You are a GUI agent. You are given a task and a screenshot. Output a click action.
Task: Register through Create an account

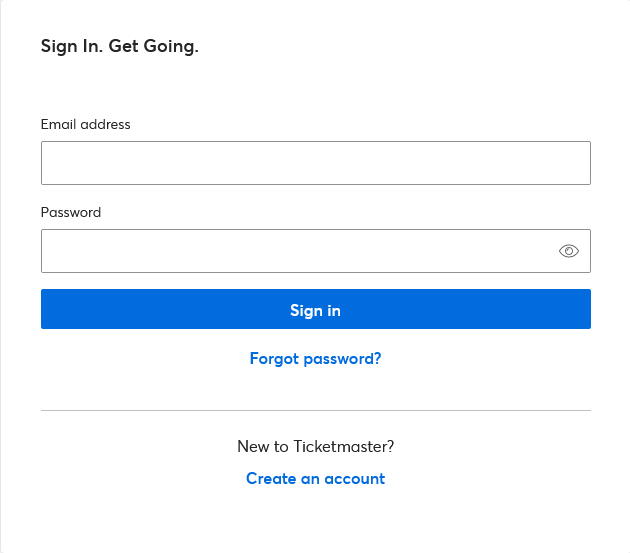point(315,479)
